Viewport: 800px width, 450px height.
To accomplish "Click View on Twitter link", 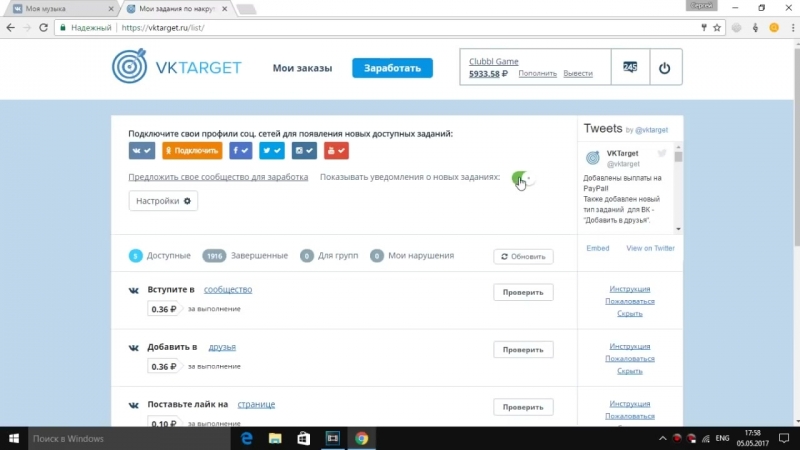I will click(650, 248).
